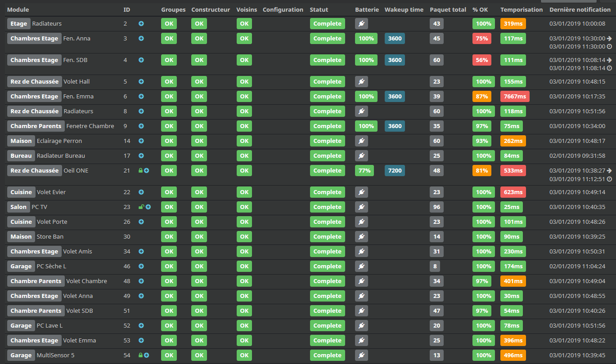This screenshot has width=616, height=364.
Task: Click the Temporisation column header
Action: 522,10
